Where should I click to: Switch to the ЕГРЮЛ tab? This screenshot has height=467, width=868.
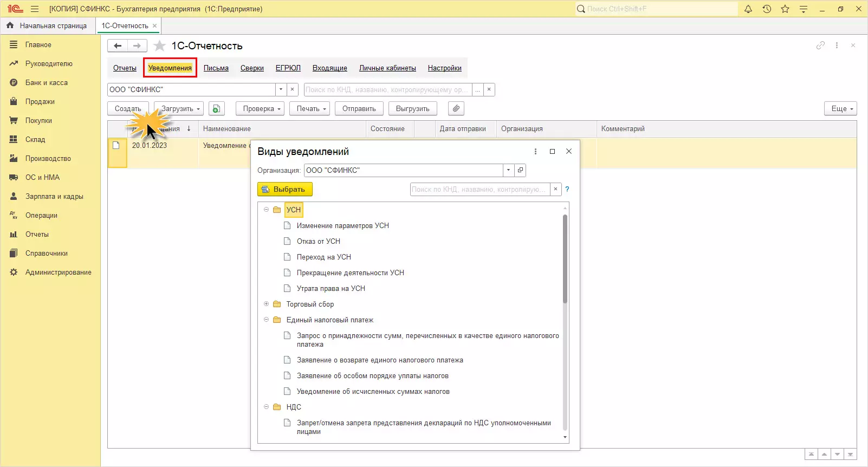[x=288, y=68]
